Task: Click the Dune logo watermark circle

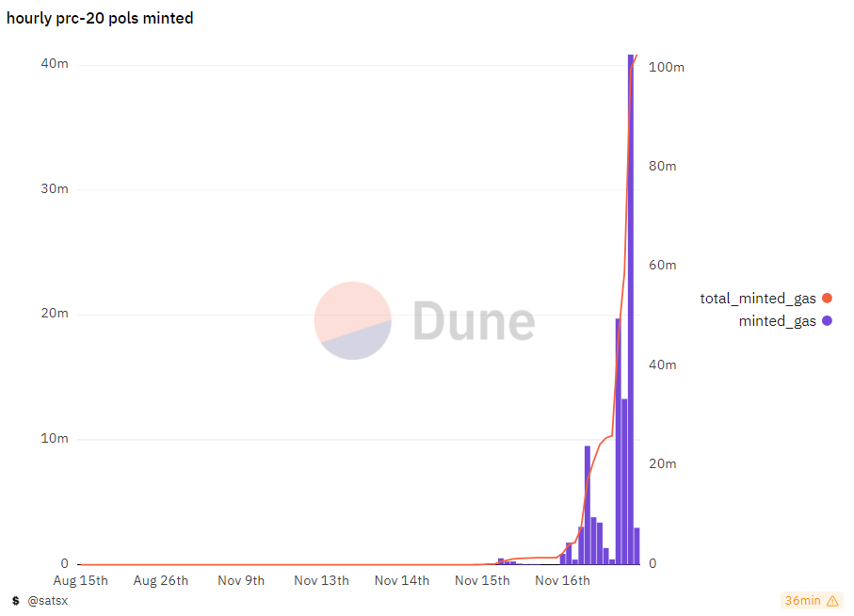Action: tap(352, 320)
